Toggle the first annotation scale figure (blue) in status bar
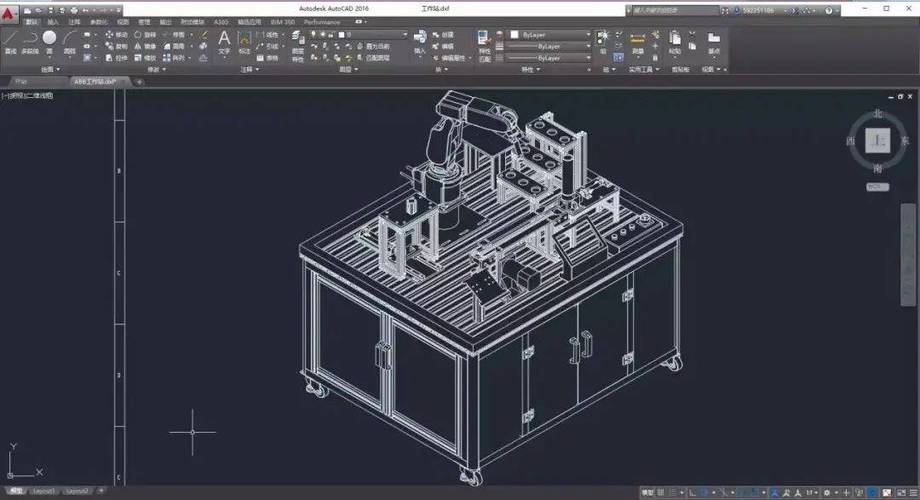This screenshot has height=500, width=920. (x=775, y=492)
